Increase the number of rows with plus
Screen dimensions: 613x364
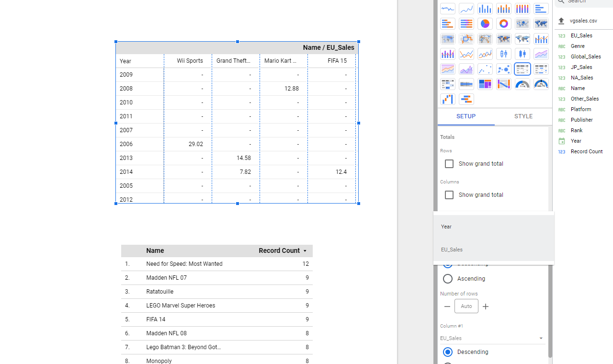click(x=486, y=307)
